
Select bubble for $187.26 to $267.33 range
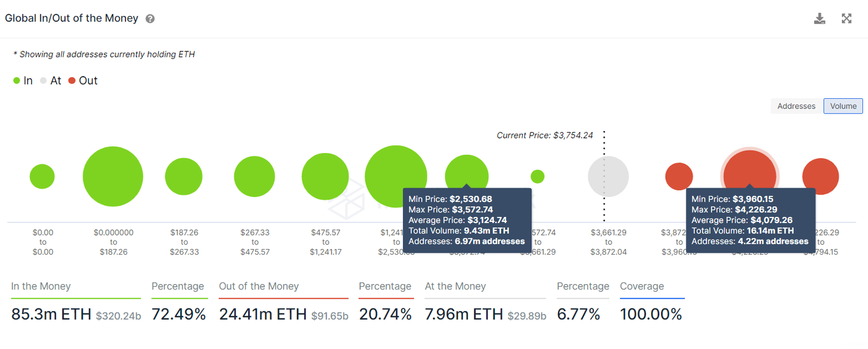coord(184,177)
